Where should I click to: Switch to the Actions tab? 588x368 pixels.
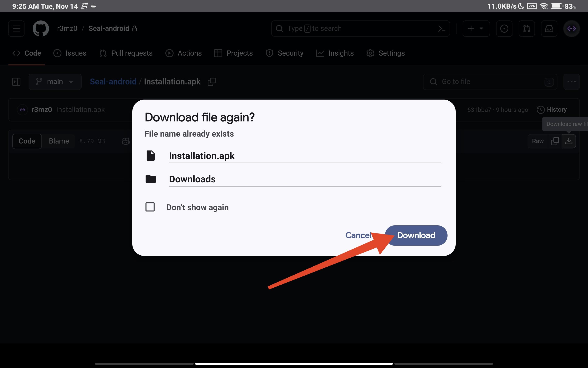(x=184, y=53)
